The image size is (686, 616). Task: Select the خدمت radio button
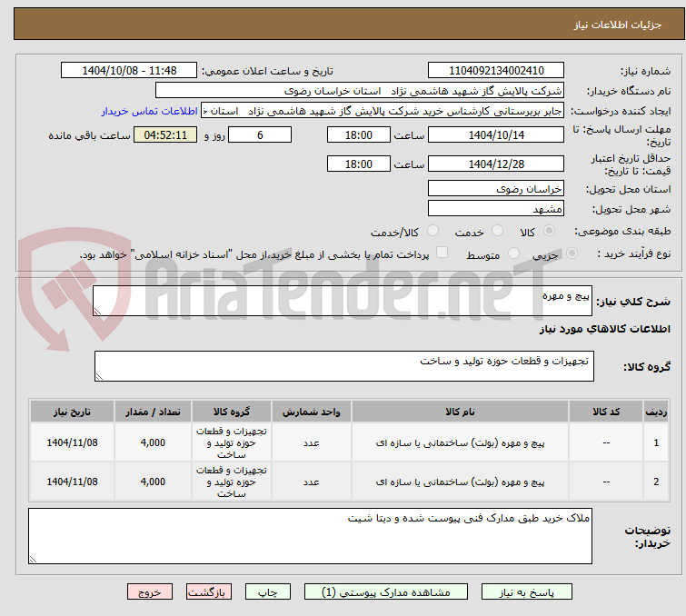click(497, 231)
